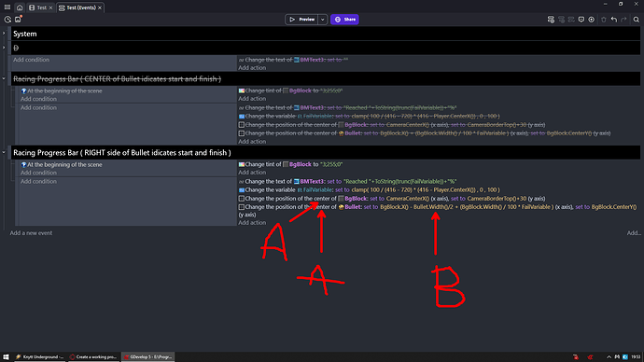Click Add condition in the active RIGHT side sub-event
Image resolution: width=644 pixels, height=362 pixels.
point(38,181)
